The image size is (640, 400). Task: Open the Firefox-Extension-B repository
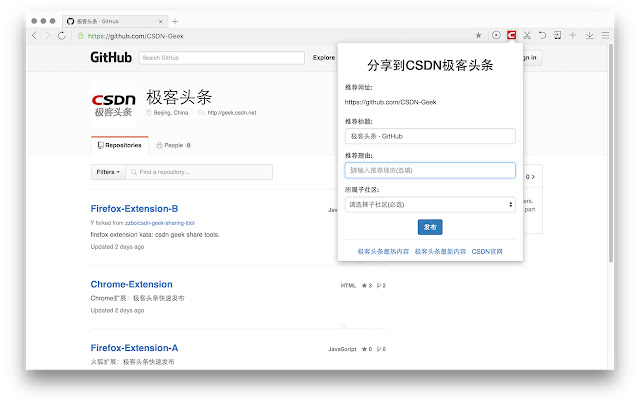point(134,209)
